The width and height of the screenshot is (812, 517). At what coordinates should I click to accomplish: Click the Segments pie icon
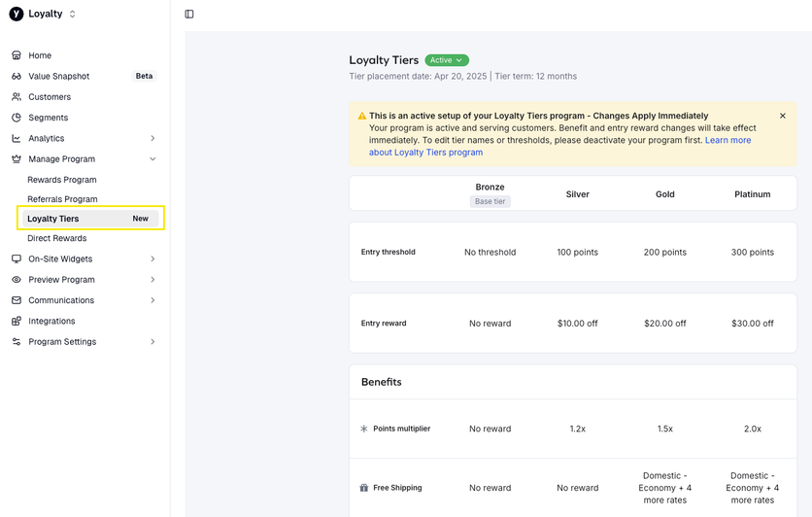(x=17, y=118)
